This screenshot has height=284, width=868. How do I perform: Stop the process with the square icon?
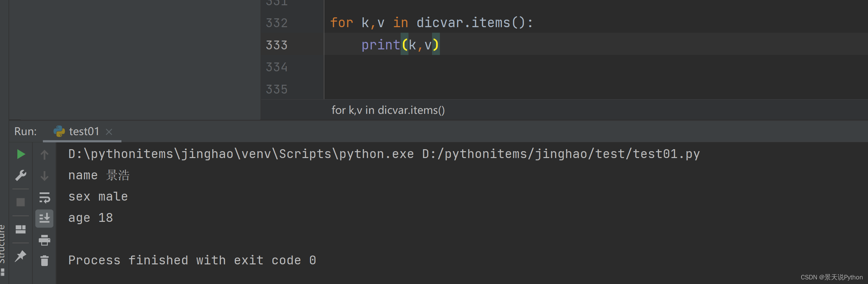point(21,202)
